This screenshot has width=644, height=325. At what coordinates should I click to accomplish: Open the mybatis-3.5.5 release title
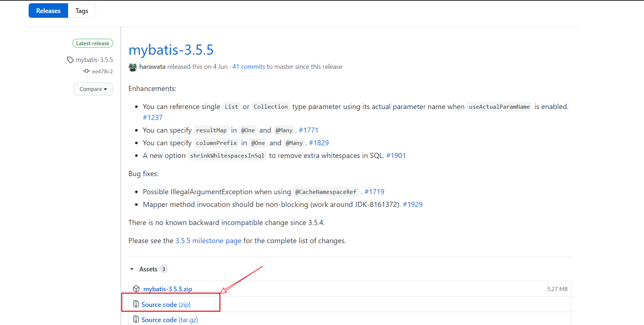(x=171, y=50)
